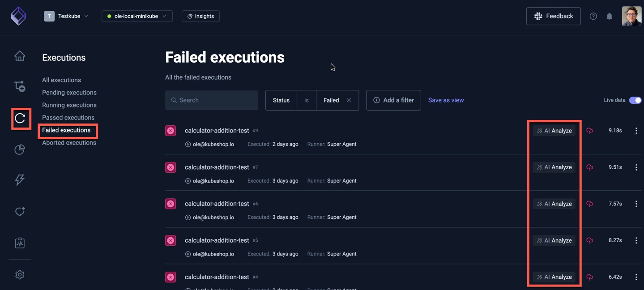Click the Save as view link

[446, 100]
